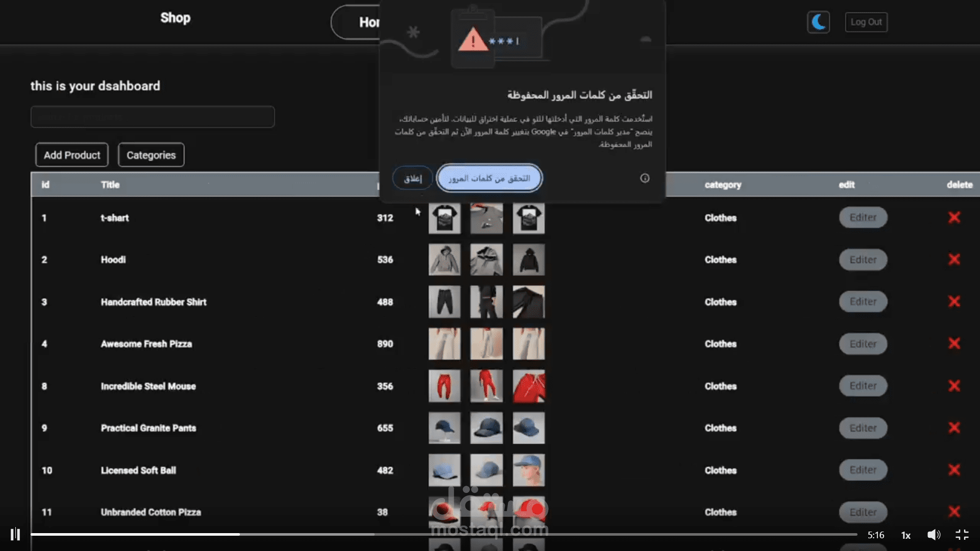Click the Log Out button
Viewport: 980px width, 551px height.
(866, 22)
